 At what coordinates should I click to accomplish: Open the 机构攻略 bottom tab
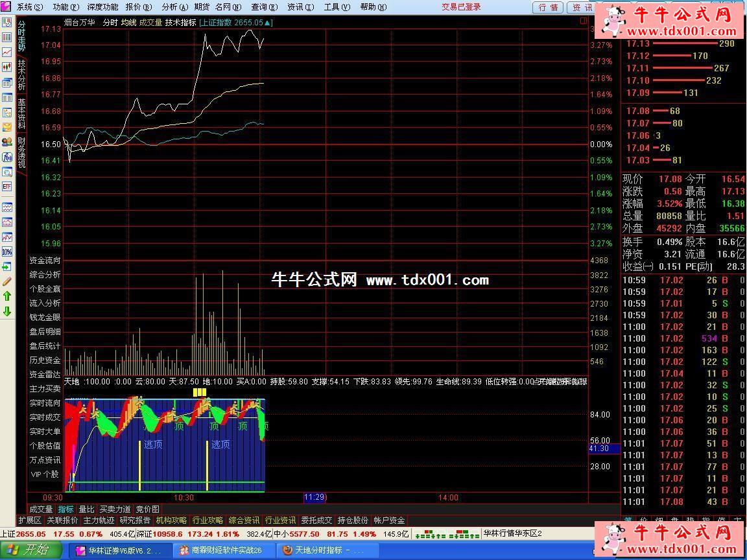[x=171, y=520]
